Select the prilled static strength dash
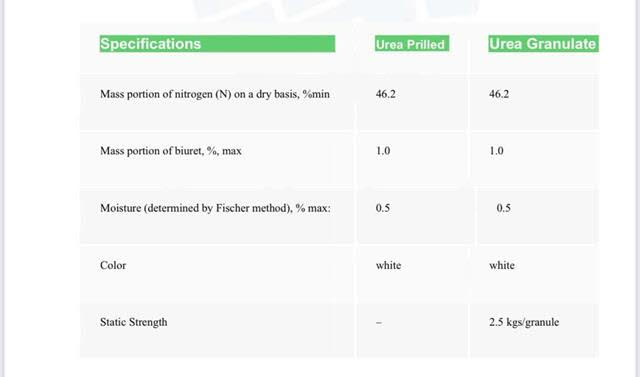Viewport: 640px width, 377px height. click(379, 323)
